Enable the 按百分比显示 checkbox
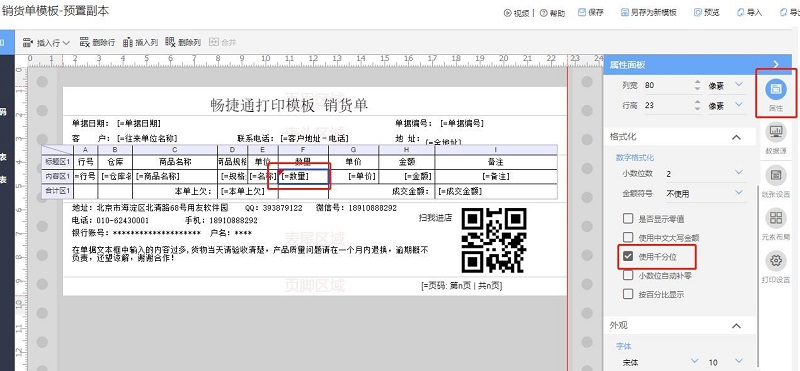Viewport: 800px width, 371px height. click(628, 294)
